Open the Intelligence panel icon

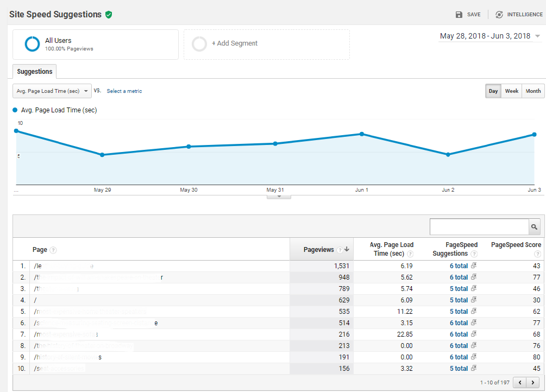[499, 15]
